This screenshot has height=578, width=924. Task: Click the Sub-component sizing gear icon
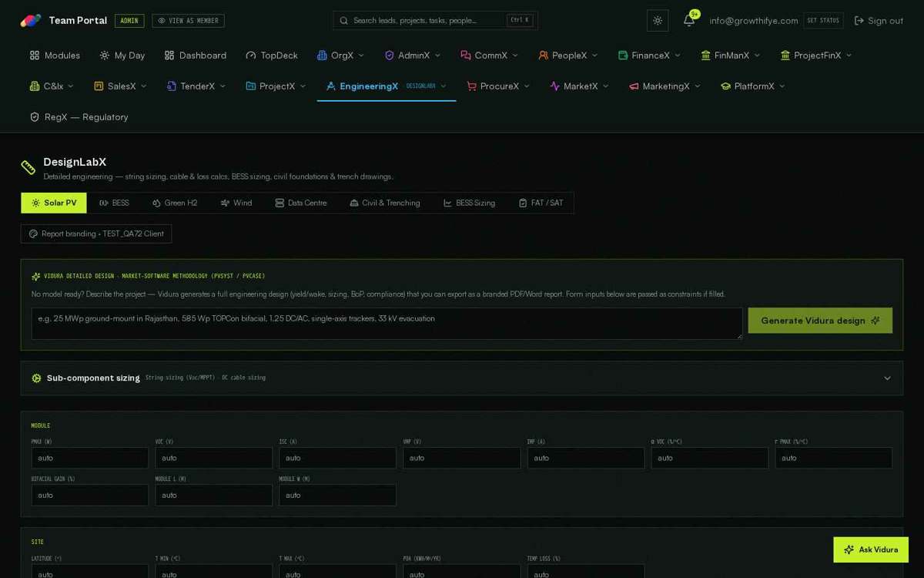coord(36,378)
